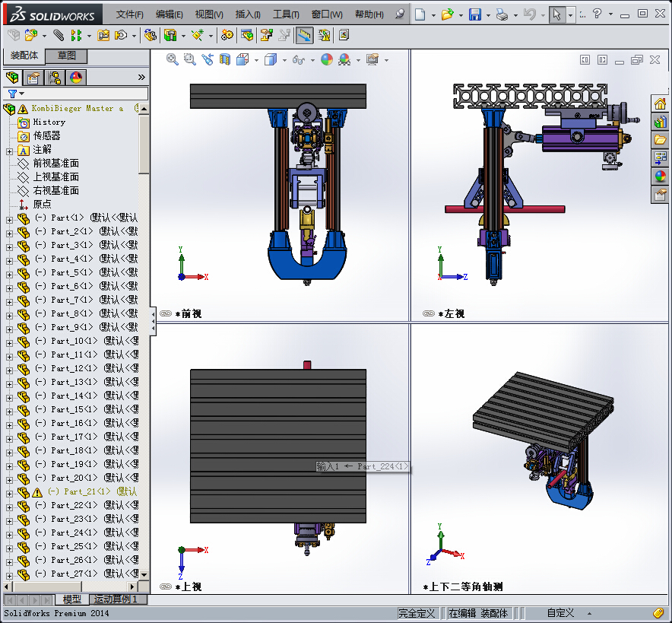Click the DisplayManager color ball icon

[x=76, y=77]
